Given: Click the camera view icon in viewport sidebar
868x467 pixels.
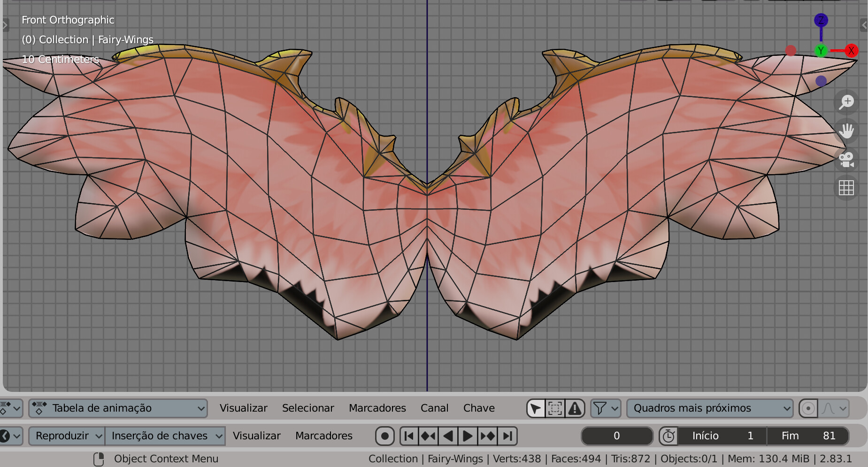Looking at the screenshot, I should [846, 160].
